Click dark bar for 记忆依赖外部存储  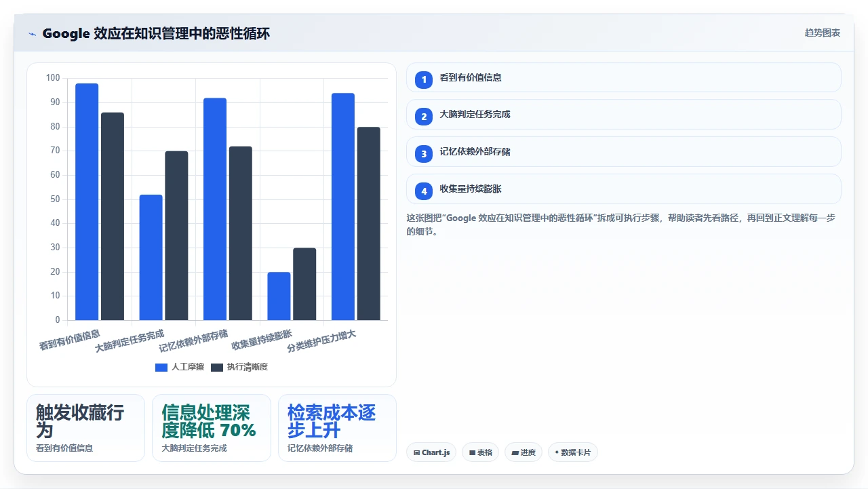[241, 233]
